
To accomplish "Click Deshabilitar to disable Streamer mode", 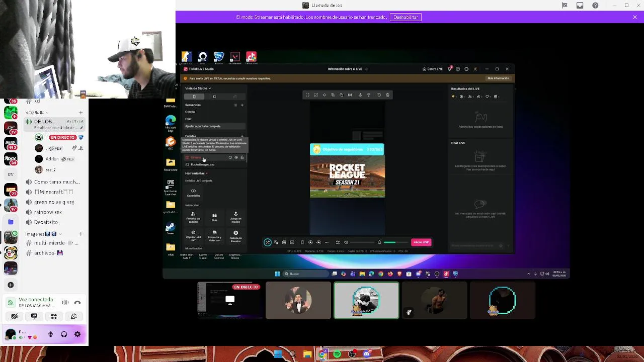I will tap(406, 17).
